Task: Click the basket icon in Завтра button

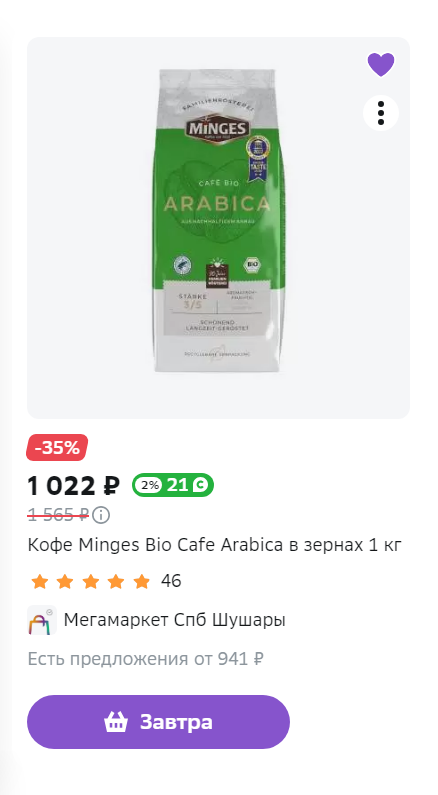Action: pos(116,722)
